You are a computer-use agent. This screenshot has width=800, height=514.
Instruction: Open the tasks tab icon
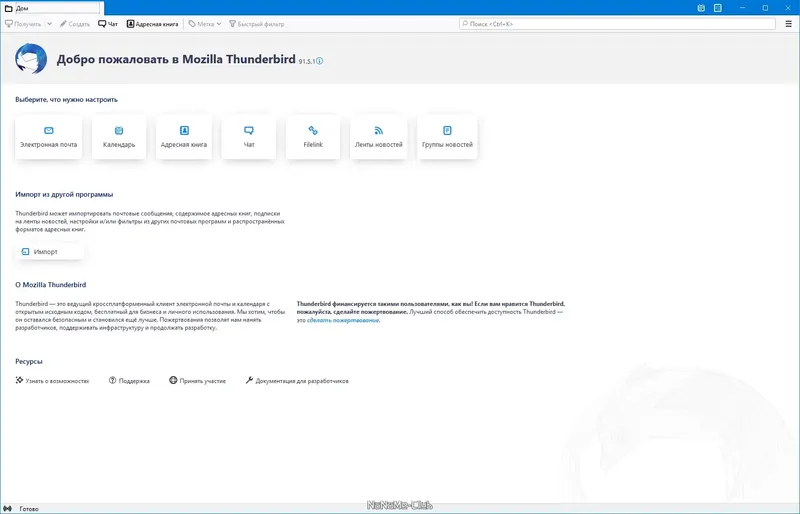[718, 8]
